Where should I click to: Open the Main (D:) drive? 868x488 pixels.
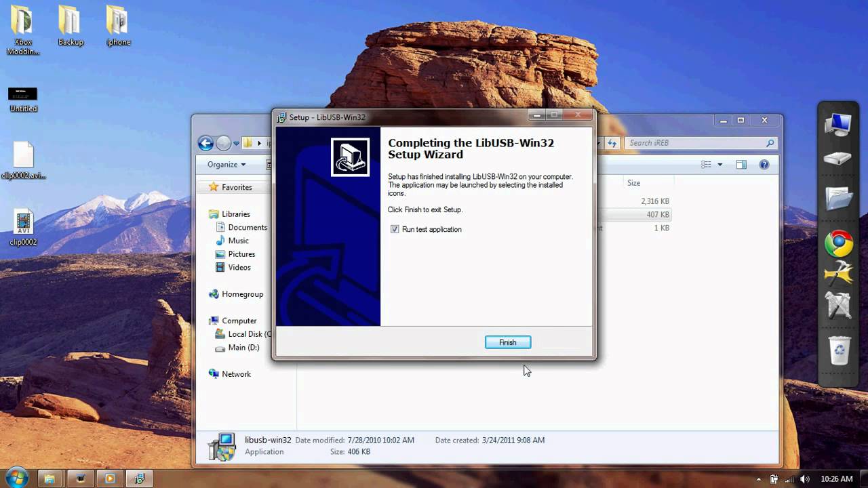[x=237, y=348]
